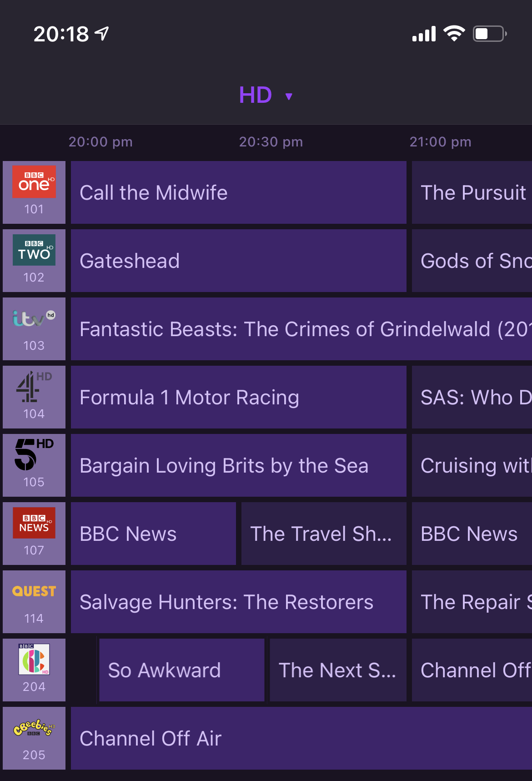Image resolution: width=532 pixels, height=781 pixels.
Task: Tap the battery indicator in status bar
Action: [x=489, y=34]
